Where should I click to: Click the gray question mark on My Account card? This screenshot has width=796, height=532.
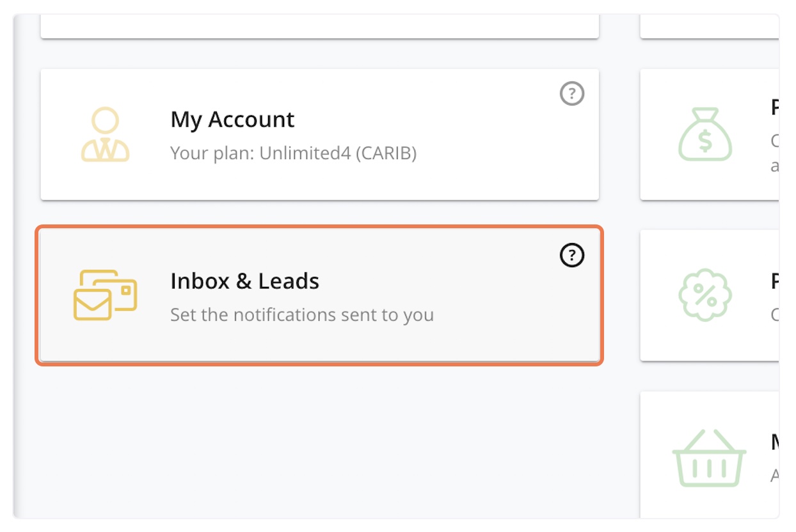tap(571, 93)
